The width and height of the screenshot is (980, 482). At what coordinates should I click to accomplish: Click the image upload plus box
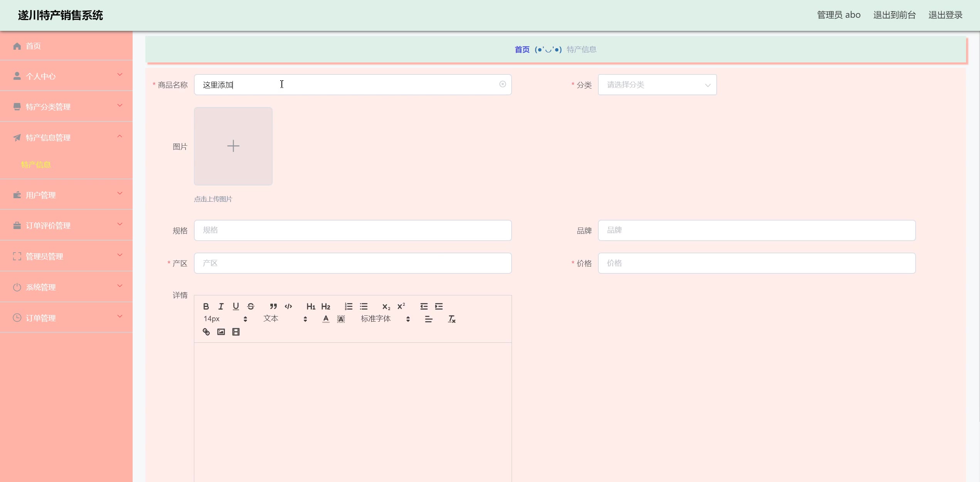[233, 146]
